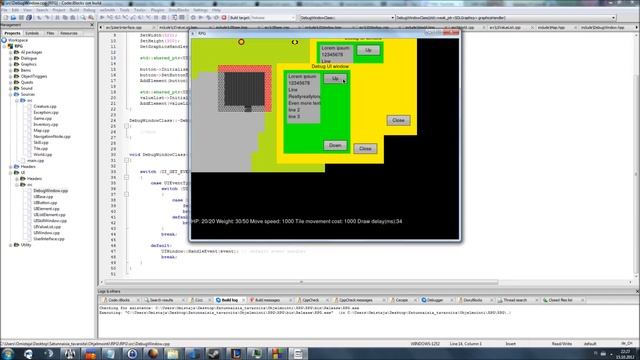Click the Undo toolbar icon
The width and height of the screenshot is (640, 360).
tap(39, 18)
